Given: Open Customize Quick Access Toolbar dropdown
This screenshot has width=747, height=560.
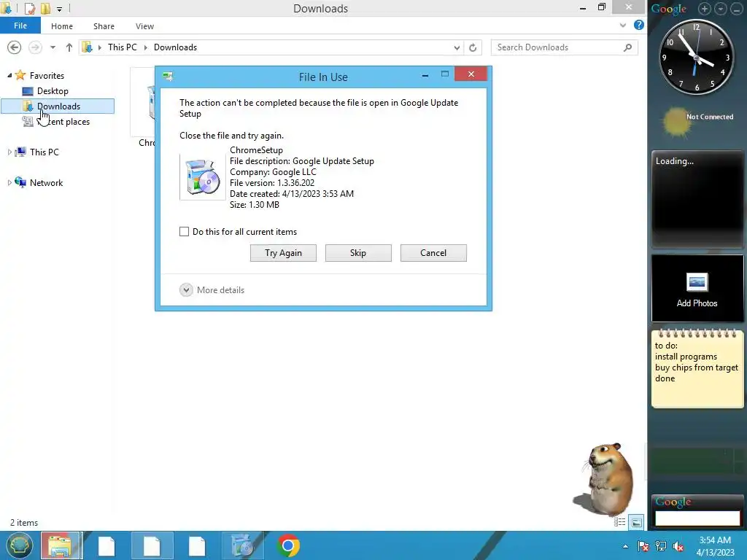Looking at the screenshot, I should 59,9.
